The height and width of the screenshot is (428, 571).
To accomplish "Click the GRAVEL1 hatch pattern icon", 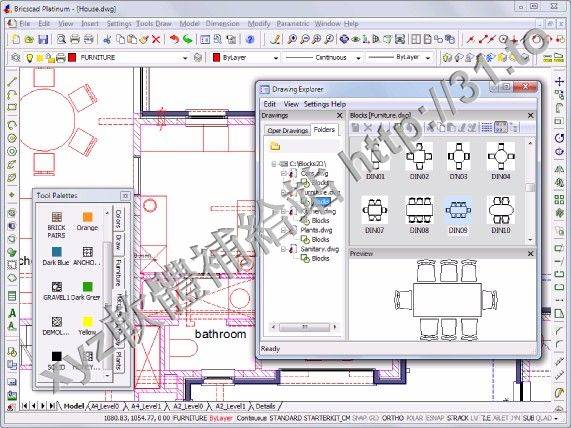I will click(x=56, y=287).
